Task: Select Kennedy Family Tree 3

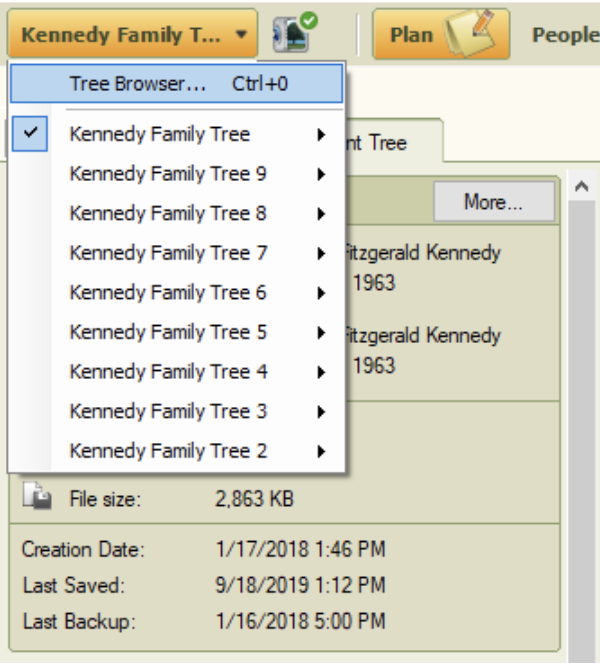Action: (x=177, y=411)
